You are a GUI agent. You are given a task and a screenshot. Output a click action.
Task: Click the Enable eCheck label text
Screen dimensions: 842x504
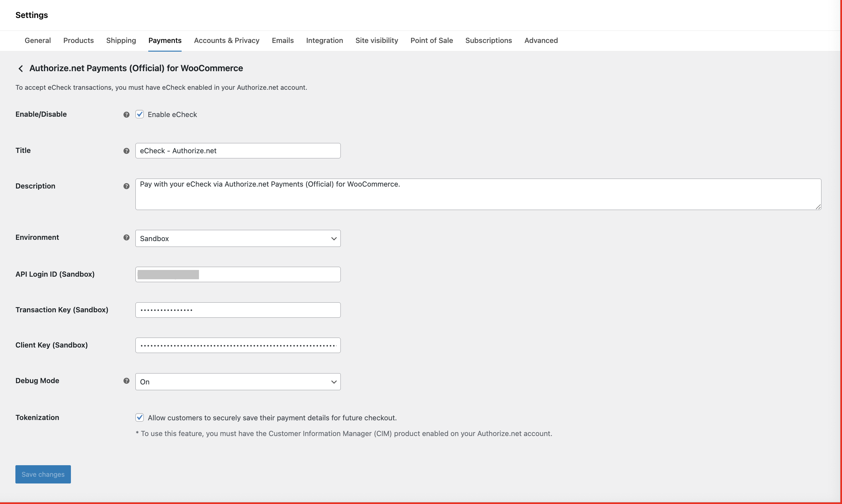[172, 114]
